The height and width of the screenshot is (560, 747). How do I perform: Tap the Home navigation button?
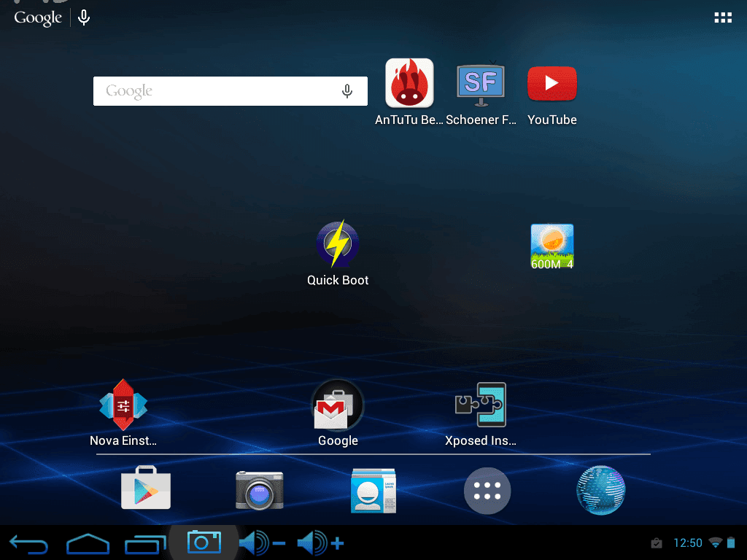[x=88, y=544]
